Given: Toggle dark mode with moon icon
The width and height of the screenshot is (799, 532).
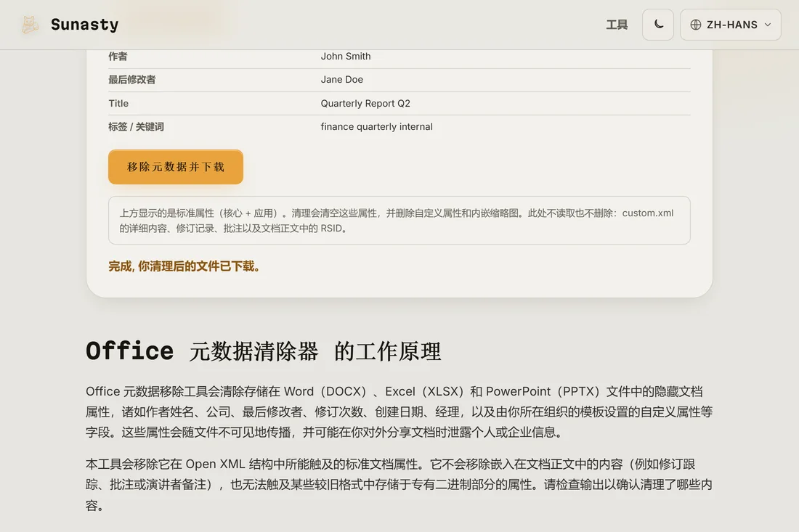Looking at the screenshot, I should (x=658, y=25).
